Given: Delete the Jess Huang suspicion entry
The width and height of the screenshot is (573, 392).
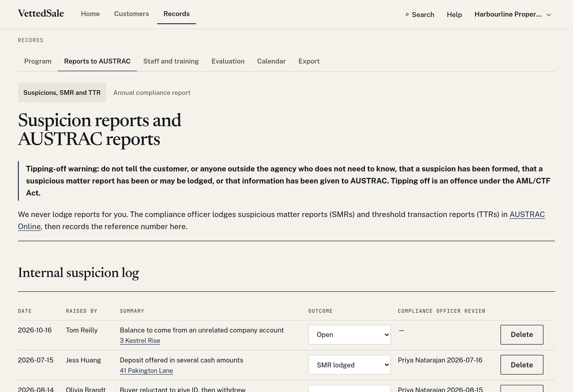Looking at the screenshot, I should coord(522,365).
